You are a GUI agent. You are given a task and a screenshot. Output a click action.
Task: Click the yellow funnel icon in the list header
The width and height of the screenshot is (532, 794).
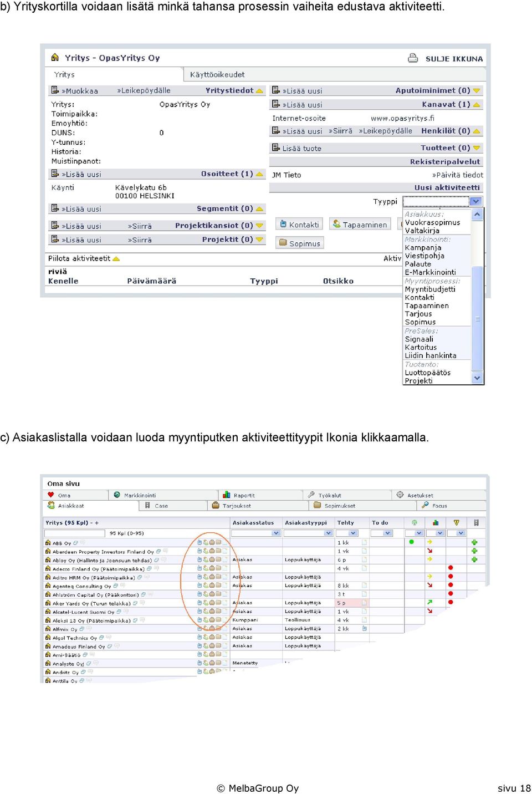(457, 522)
